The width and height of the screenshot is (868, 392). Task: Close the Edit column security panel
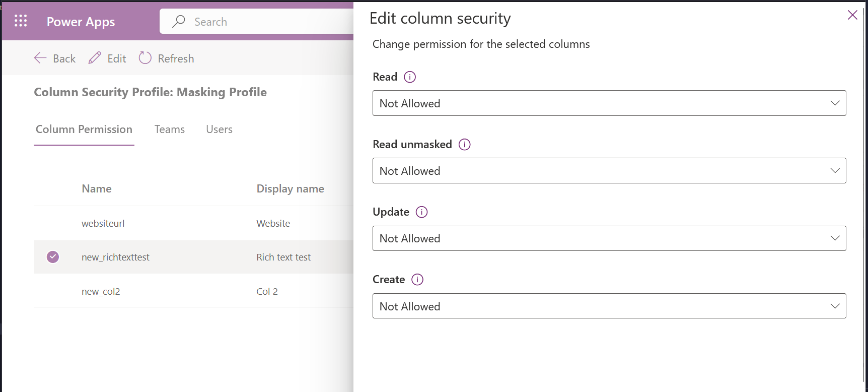pos(852,15)
